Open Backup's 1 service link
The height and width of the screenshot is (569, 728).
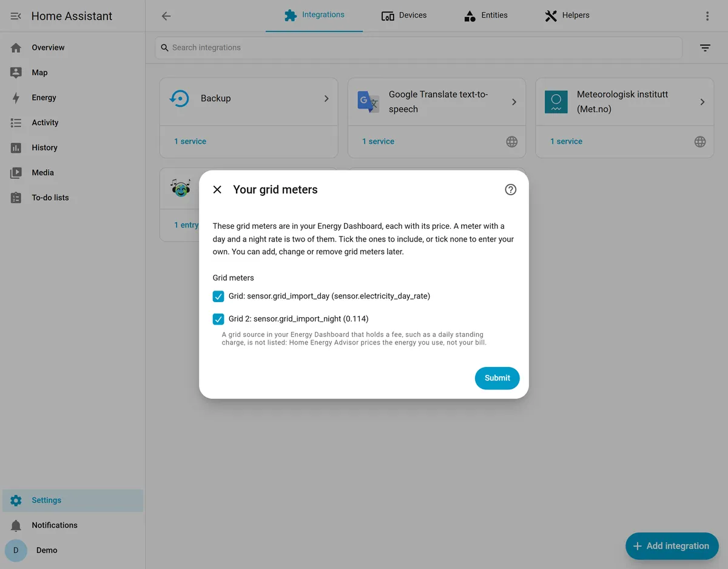190,141
